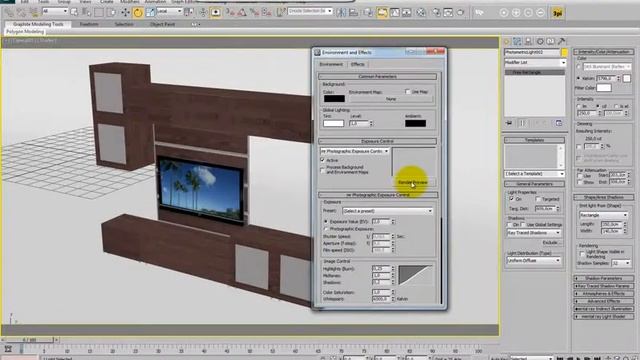Image resolution: width=640 pixels, height=360 pixels.
Task: Open the Modify command panel tab
Action: (x=517, y=42)
